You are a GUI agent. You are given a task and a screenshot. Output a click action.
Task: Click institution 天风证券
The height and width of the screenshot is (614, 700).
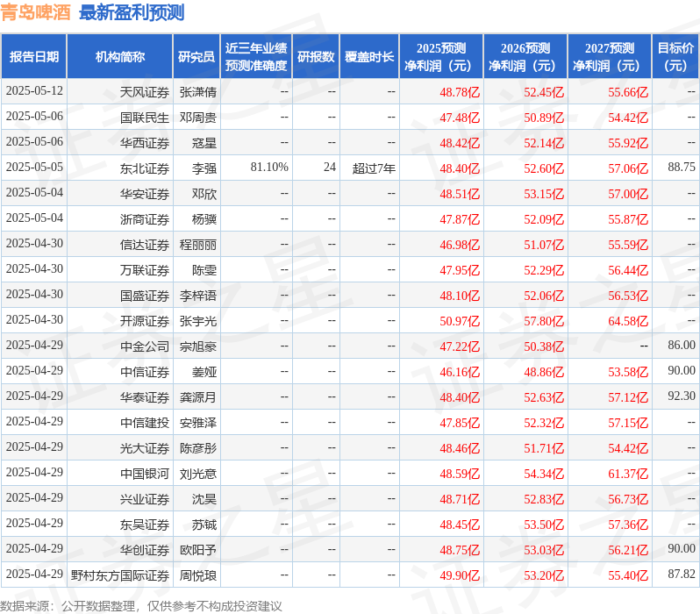pos(144,92)
